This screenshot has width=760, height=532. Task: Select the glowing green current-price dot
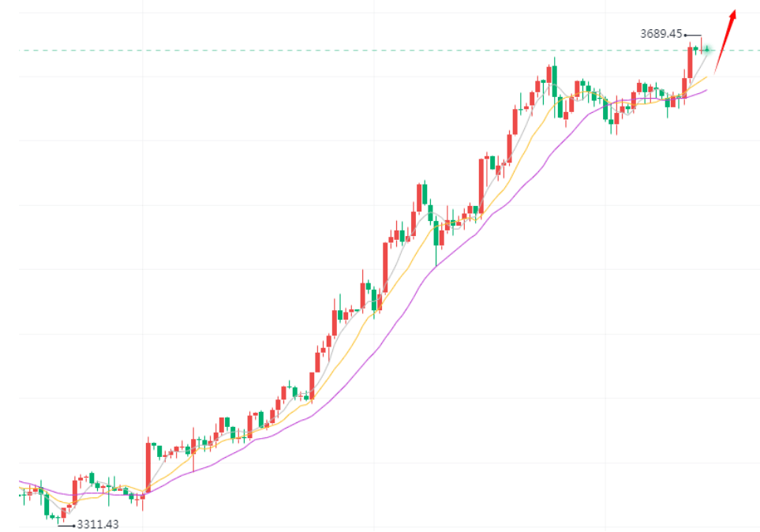[x=708, y=50]
